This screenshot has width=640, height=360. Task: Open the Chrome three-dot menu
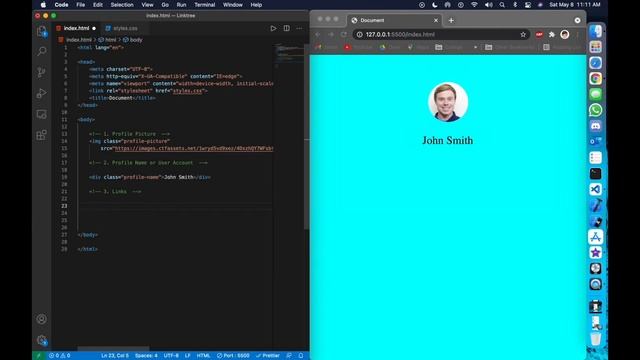tap(578, 35)
